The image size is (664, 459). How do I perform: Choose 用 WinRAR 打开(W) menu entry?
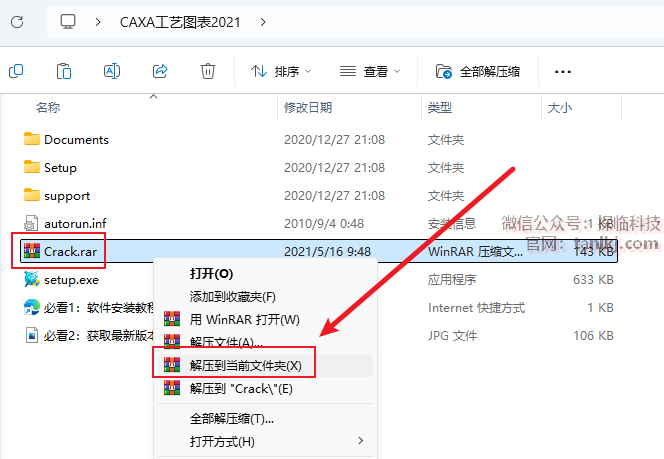pyautogui.click(x=265, y=319)
